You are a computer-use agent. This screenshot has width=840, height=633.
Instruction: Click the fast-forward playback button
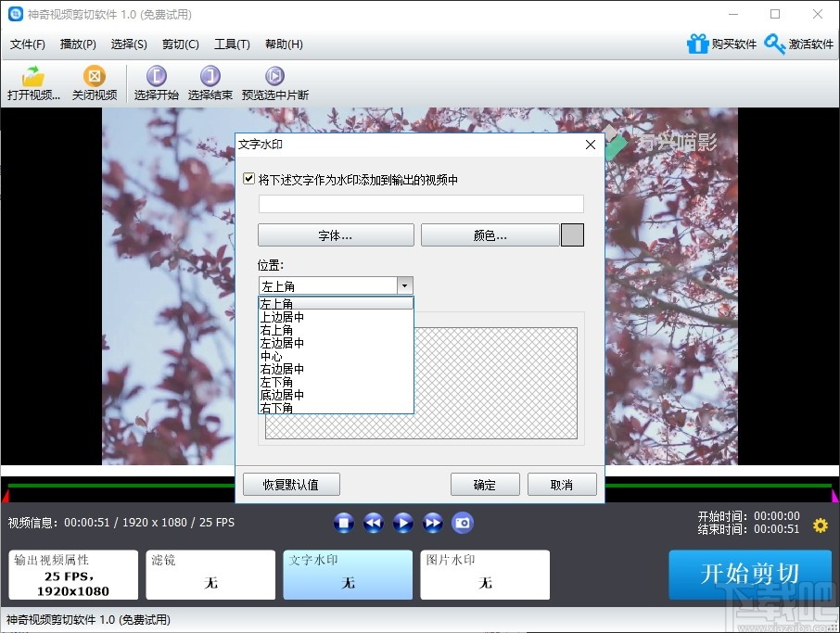tap(433, 523)
